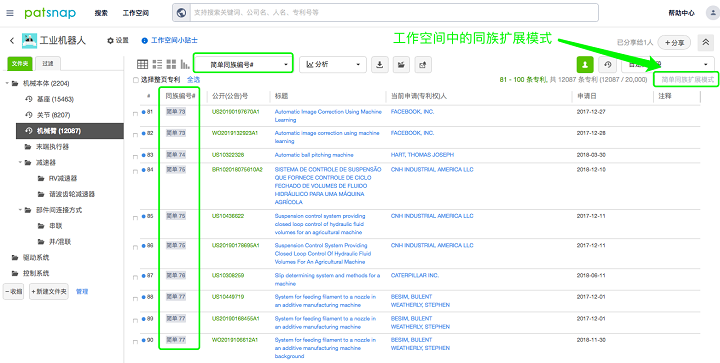Open title Automatic ball pitching machine
720x363 pixels.
314,155
